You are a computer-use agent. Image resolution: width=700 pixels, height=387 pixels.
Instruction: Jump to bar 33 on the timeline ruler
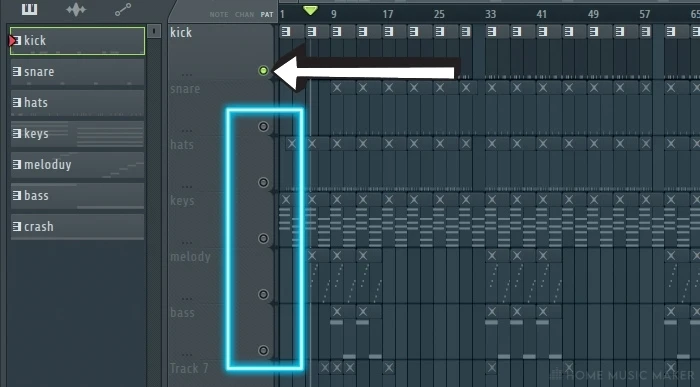coord(491,14)
